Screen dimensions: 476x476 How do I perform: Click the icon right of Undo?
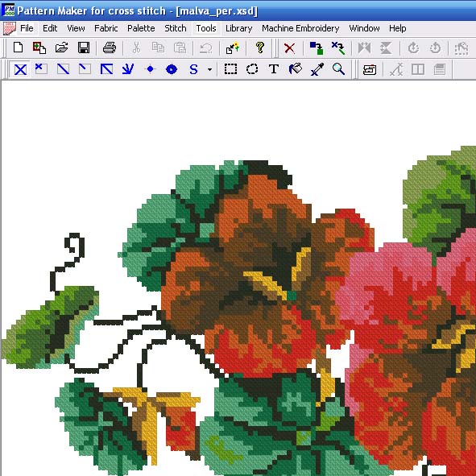pos(232,48)
